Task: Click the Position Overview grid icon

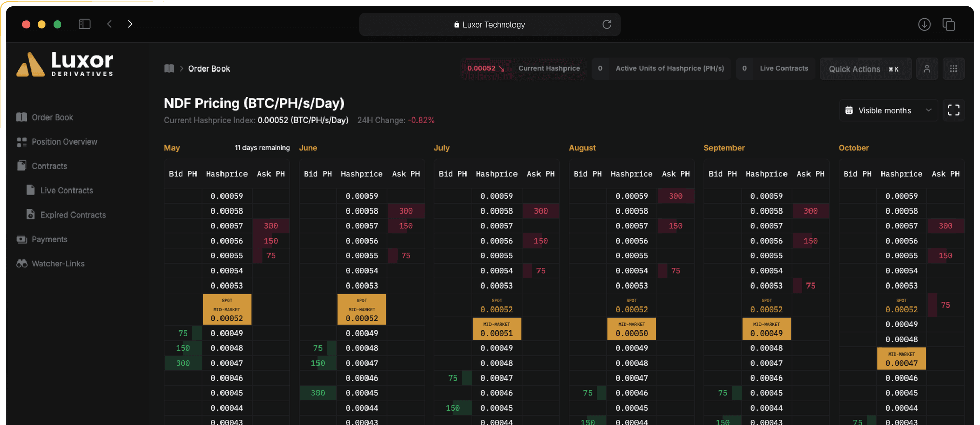Action: pyautogui.click(x=21, y=142)
